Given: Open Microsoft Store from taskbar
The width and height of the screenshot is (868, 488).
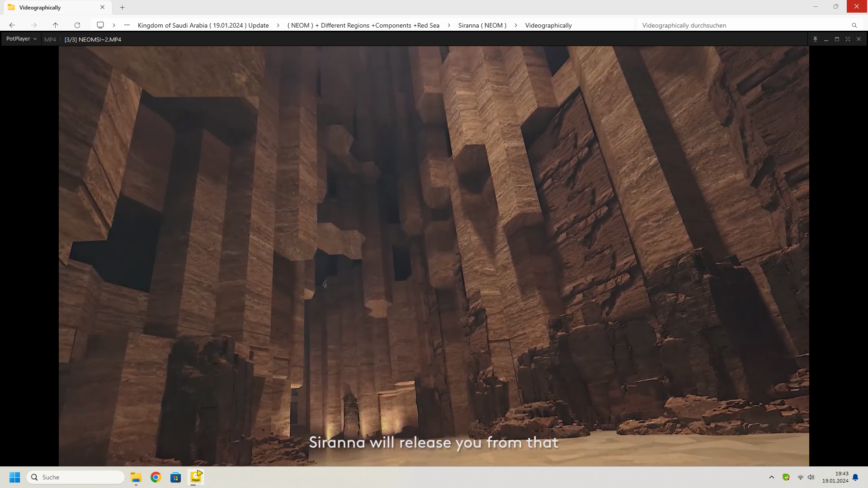Looking at the screenshot, I should click(176, 477).
